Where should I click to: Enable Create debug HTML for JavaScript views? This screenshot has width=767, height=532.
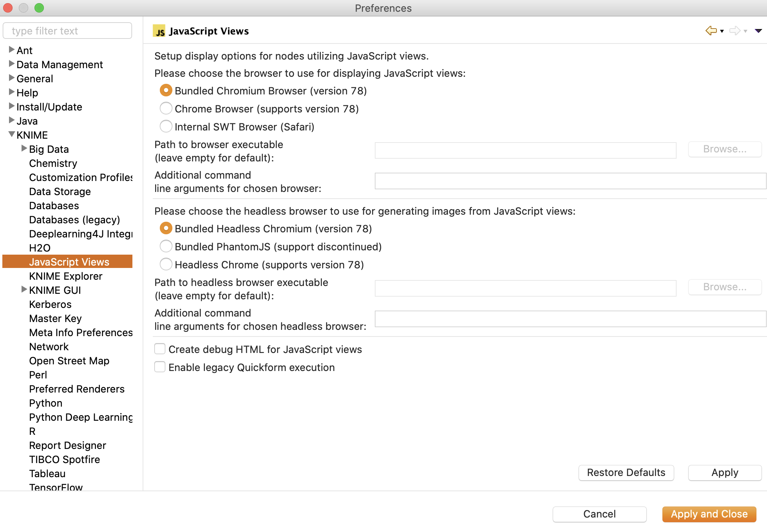pyautogui.click(x=160, y=349)
